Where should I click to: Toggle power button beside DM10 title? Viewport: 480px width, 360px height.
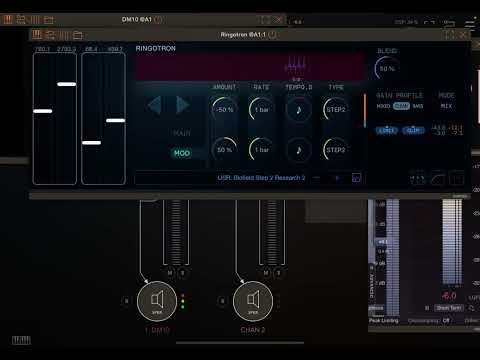pyautogui.click(x=159, y=20)
